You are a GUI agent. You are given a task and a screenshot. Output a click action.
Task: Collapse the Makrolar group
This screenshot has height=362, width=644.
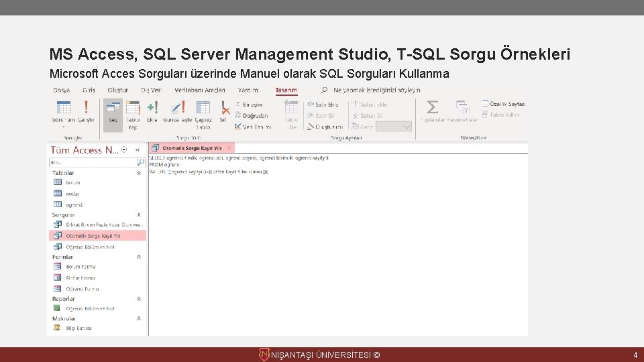[x=139, y=318]
